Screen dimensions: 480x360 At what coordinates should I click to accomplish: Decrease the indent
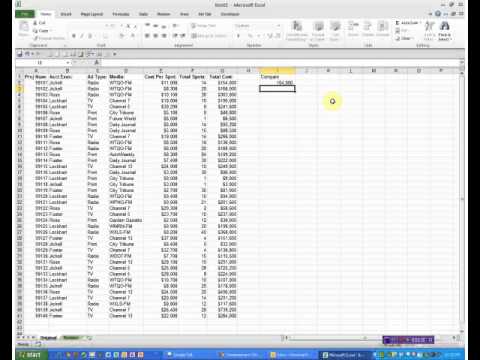[175, 36]
